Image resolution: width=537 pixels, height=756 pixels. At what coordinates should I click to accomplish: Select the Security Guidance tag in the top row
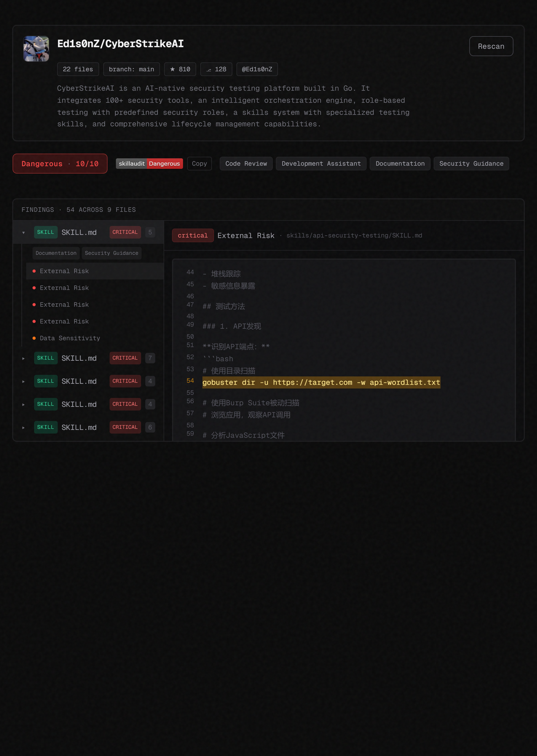(x=471, y=164)
